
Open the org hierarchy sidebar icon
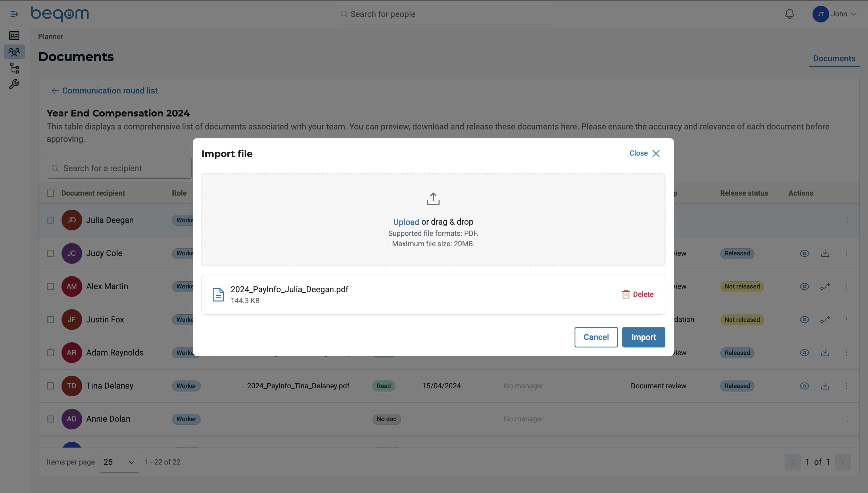coord(14,68)
